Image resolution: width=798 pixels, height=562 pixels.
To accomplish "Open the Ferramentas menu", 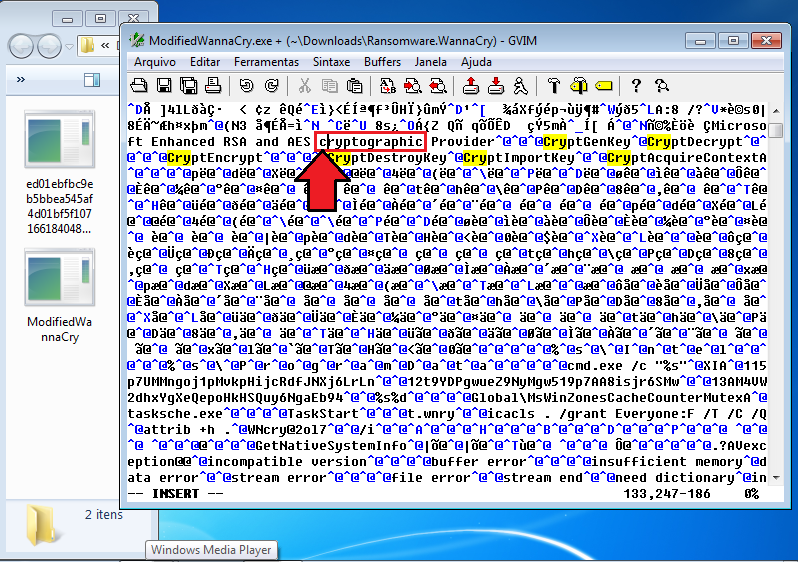I will coord(266,62).
